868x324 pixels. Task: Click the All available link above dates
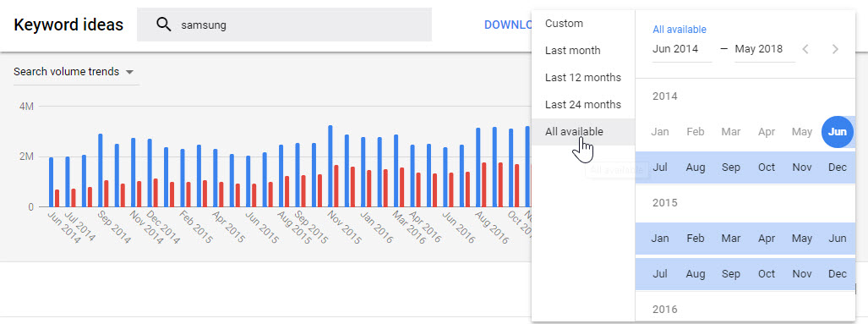click(x=680, y=30)
